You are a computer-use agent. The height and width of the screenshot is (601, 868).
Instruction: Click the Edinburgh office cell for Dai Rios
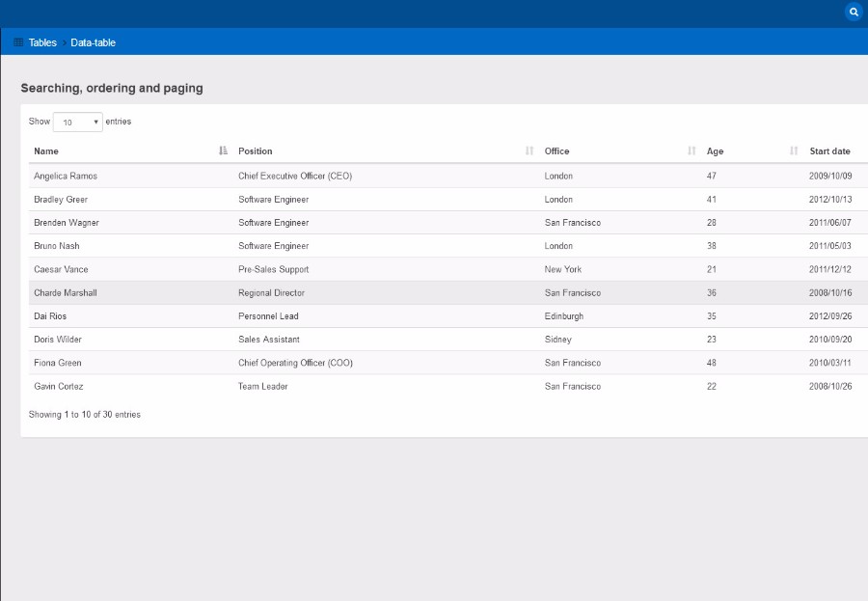[x=563, y=316]
